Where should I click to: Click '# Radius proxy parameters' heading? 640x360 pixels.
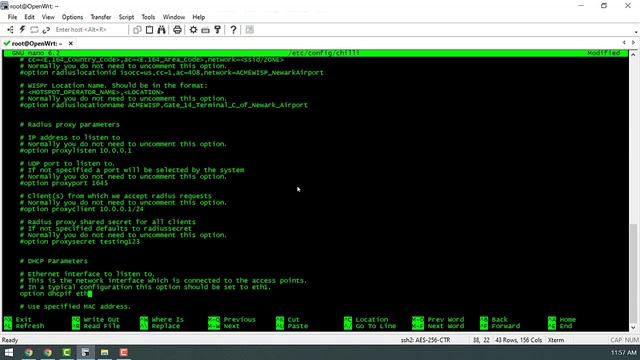tap(69, 124)
